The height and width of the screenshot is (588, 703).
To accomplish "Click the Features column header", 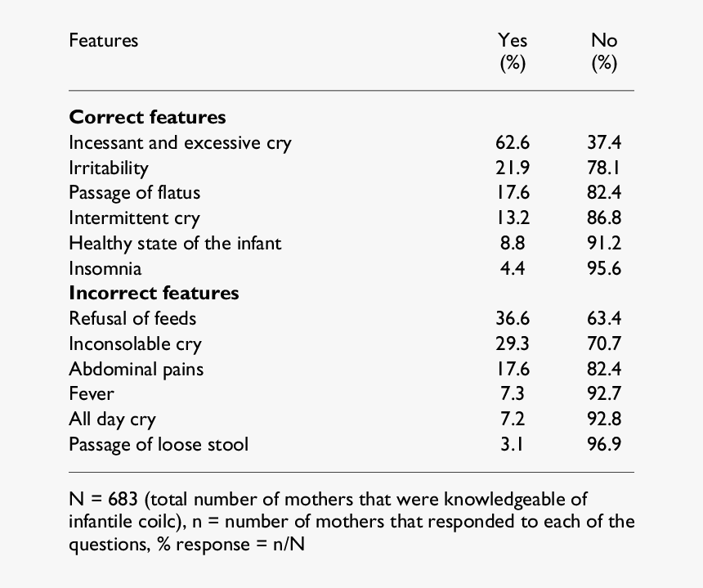I will (x=104, y=40).
